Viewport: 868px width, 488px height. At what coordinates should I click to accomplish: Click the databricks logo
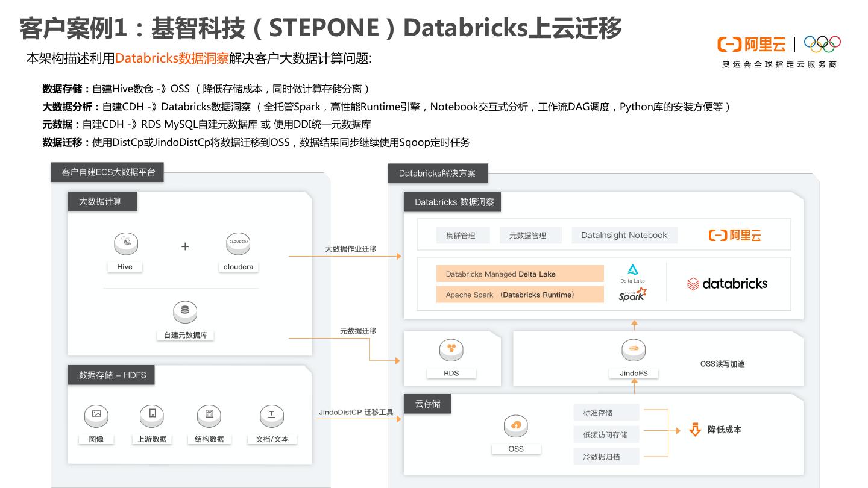point(728,284)
